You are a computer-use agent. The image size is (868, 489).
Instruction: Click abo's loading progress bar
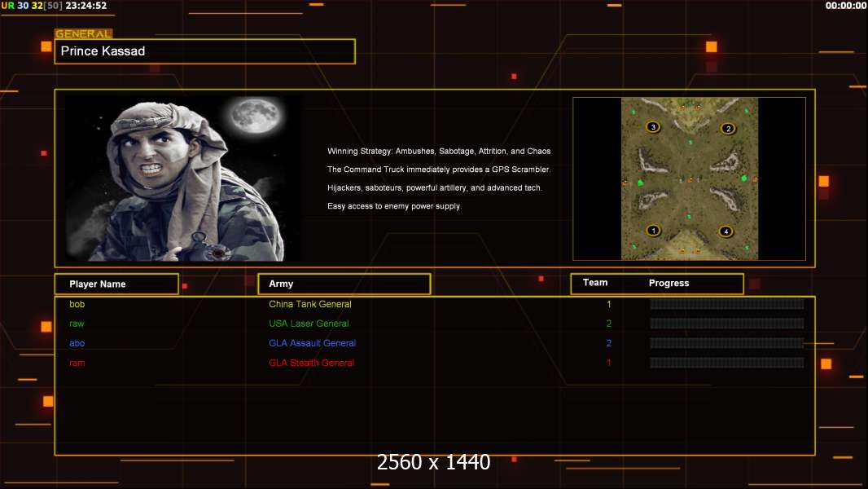(727, 343)
